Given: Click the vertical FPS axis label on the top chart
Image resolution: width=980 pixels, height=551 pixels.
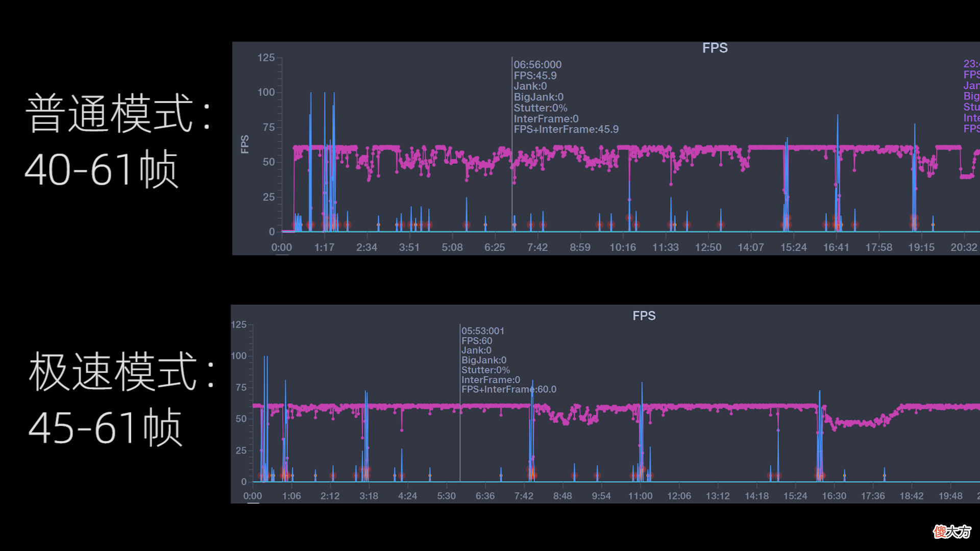Looking at the screenshot, I should pyautogui.click(x=244, y=144).
